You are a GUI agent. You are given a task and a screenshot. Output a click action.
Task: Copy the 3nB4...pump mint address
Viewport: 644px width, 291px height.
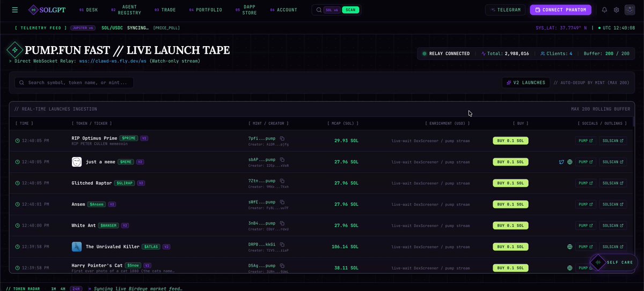282,223
